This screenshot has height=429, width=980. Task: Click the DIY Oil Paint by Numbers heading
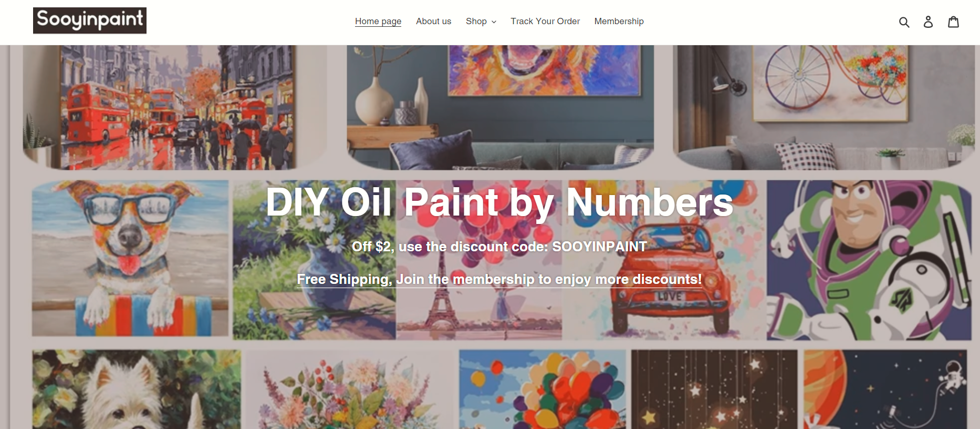499,202
